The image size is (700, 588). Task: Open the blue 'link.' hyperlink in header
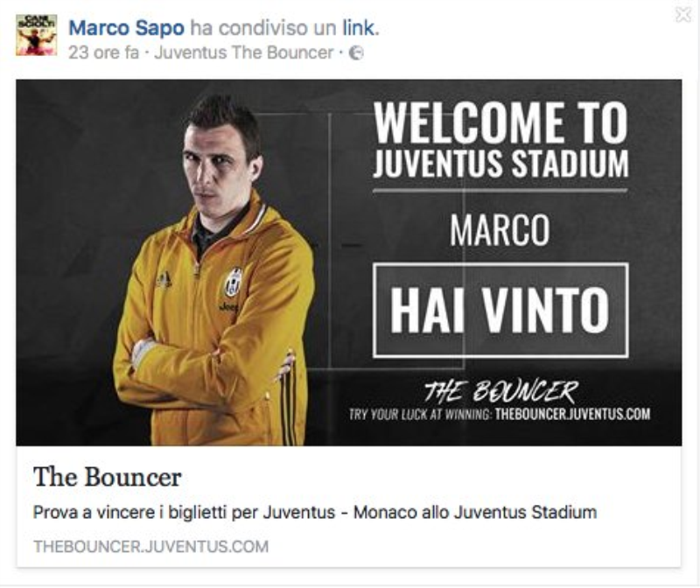click(360, 28)
